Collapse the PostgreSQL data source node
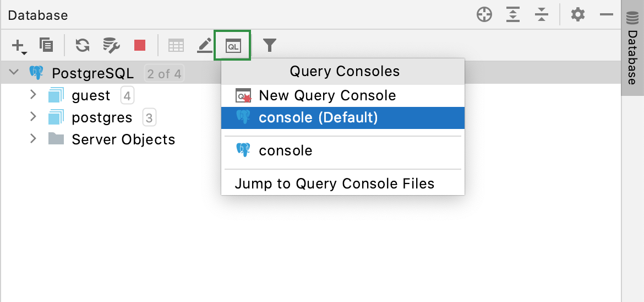 (x=14, y=72)
